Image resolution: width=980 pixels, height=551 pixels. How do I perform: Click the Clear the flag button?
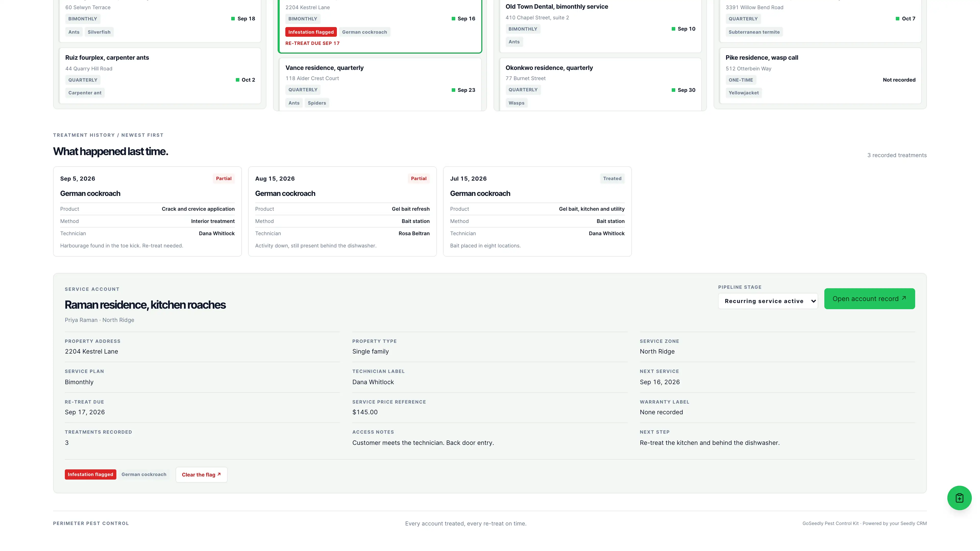(x=201, y=474)
